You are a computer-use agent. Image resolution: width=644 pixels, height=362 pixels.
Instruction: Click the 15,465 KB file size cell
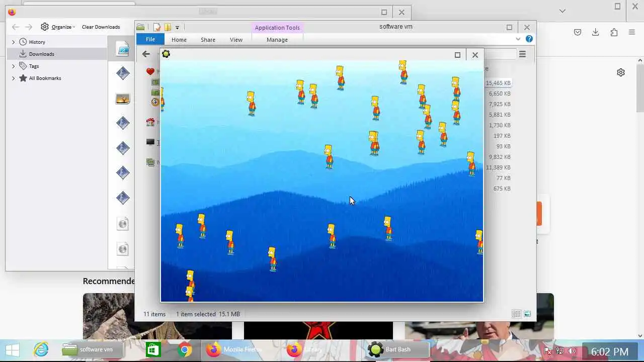tap(498, 83)
